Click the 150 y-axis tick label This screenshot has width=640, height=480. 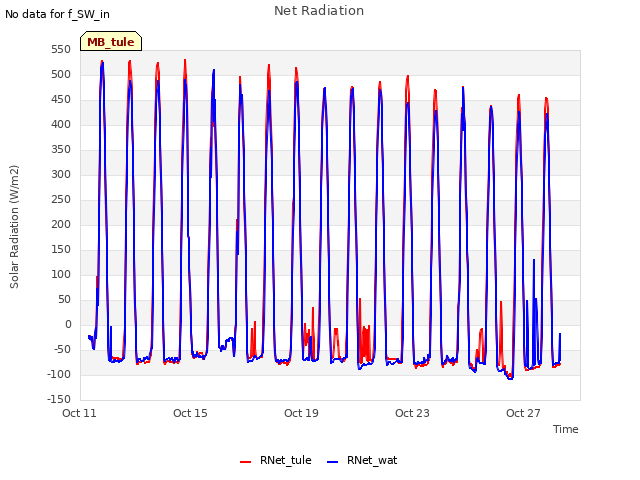pos(61,249)
